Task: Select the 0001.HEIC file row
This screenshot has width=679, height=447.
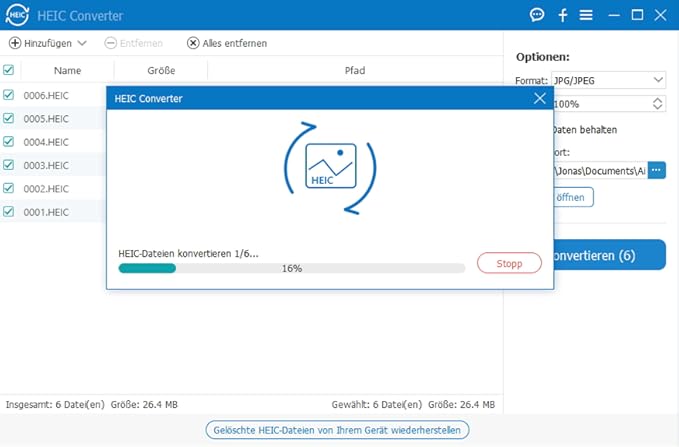Action: point(46,212)
